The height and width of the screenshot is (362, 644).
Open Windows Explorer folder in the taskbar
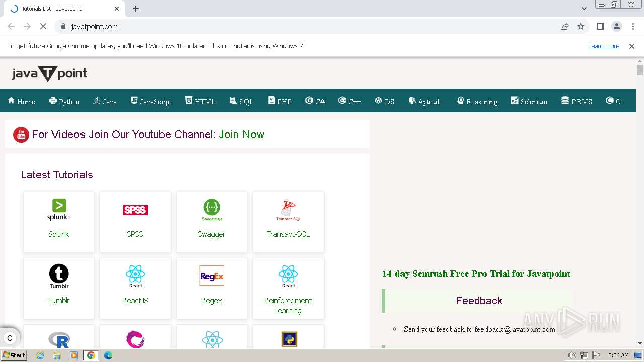57,355
